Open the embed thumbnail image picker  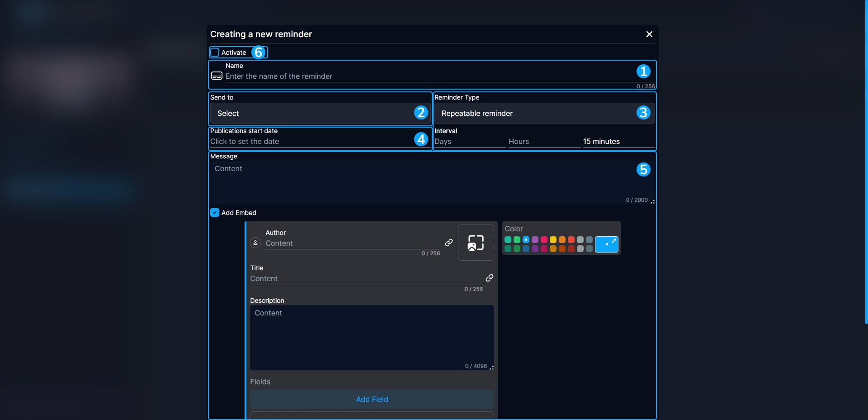coord(476,243)
